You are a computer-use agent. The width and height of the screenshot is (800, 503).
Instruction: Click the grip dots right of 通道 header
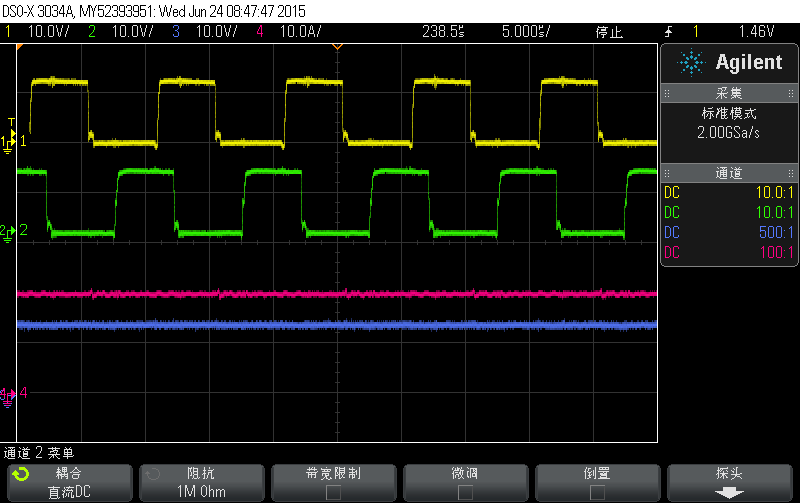(x=791, y=173)
